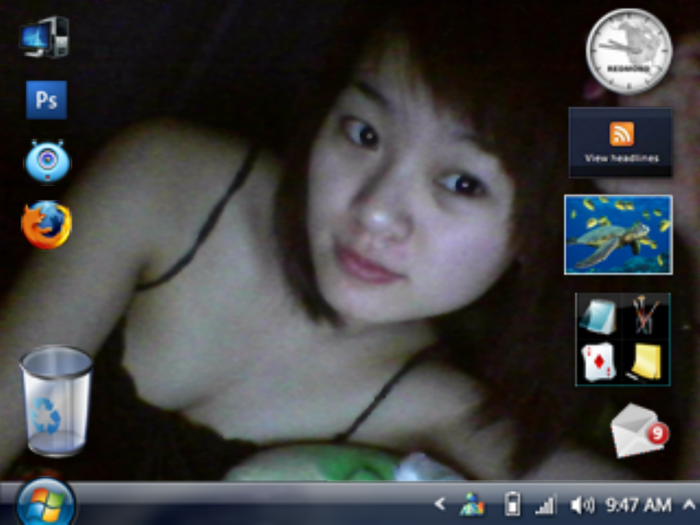Launch Notepad from the launcher gadget
Image resolution: width=700 pixels, height=525 pixels.
tap(599, 315)
